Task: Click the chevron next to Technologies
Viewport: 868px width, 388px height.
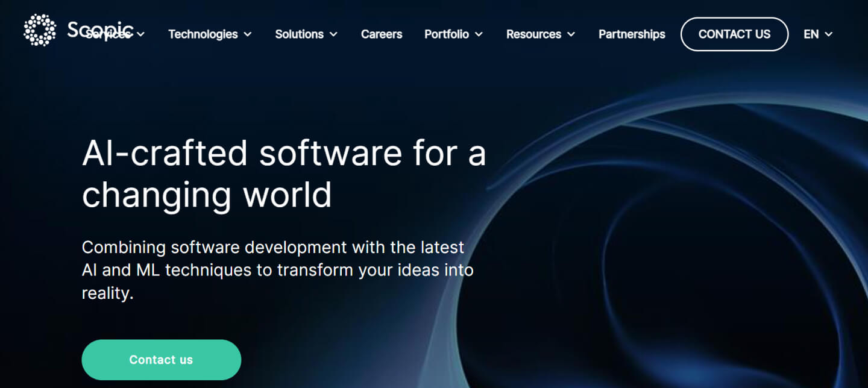Action: pos(248,34)
